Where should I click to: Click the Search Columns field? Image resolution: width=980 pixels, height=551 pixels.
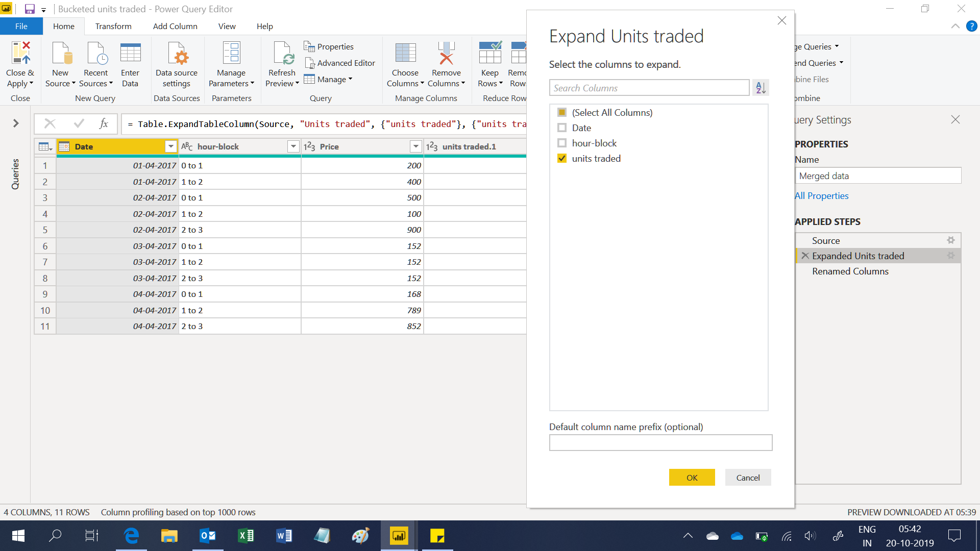(649, 88)
